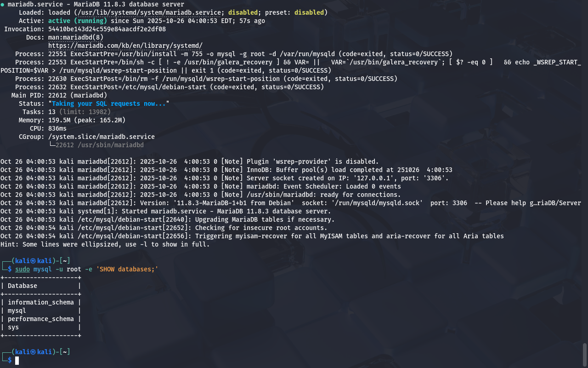Place cursor at the blinking terminal block
This screenshot has width=588, height=368.
(17, 360)
